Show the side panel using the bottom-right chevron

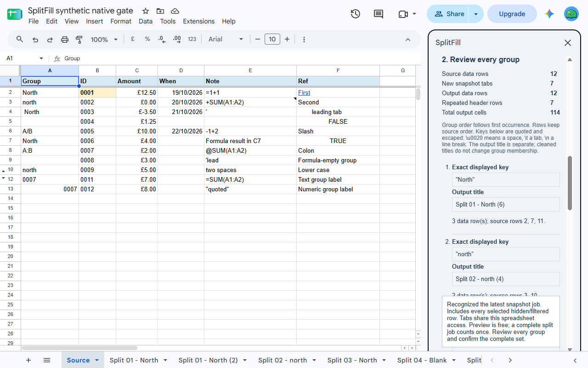[x=575, y=360]
